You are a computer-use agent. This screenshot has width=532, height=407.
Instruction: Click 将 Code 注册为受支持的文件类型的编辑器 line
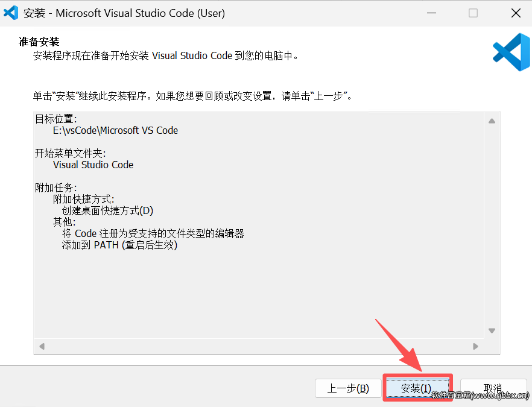[x=153, y=233]
